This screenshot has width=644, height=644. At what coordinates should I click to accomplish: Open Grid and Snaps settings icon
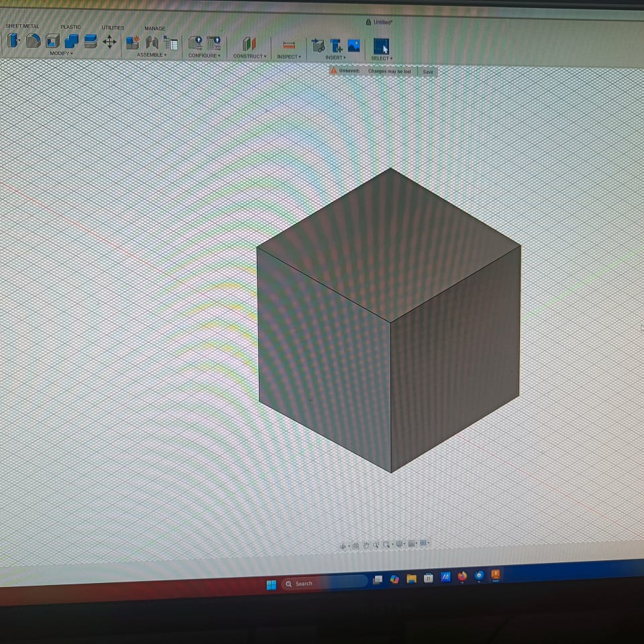click(x=411, y=544)
